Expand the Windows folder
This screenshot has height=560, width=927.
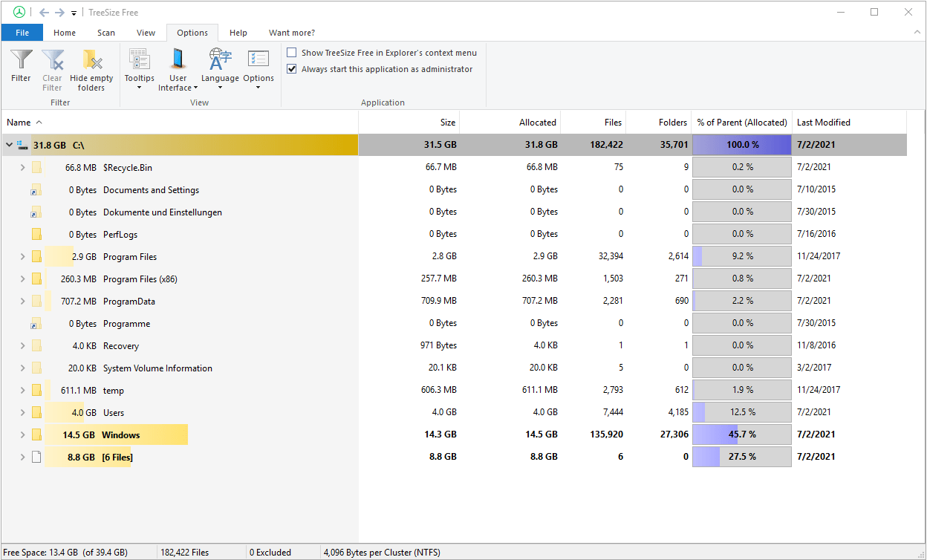22,435
